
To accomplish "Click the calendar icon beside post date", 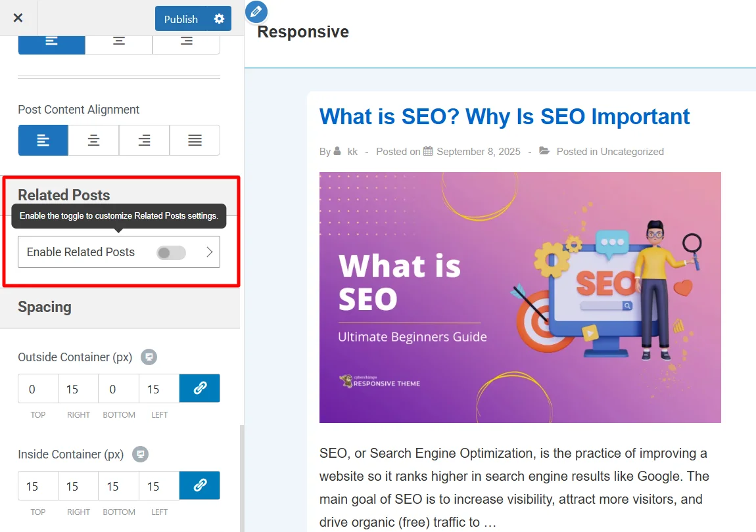I will click(428, 151).
